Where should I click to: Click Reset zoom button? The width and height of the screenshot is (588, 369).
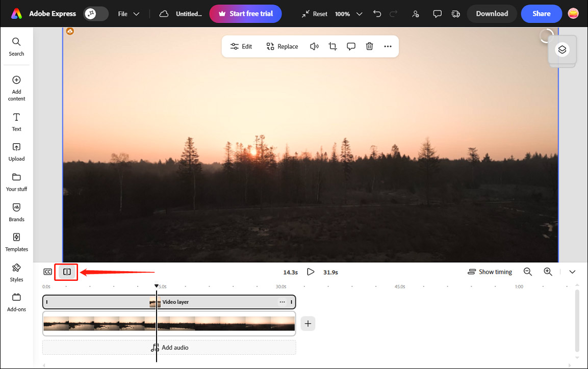coord(315,14)
